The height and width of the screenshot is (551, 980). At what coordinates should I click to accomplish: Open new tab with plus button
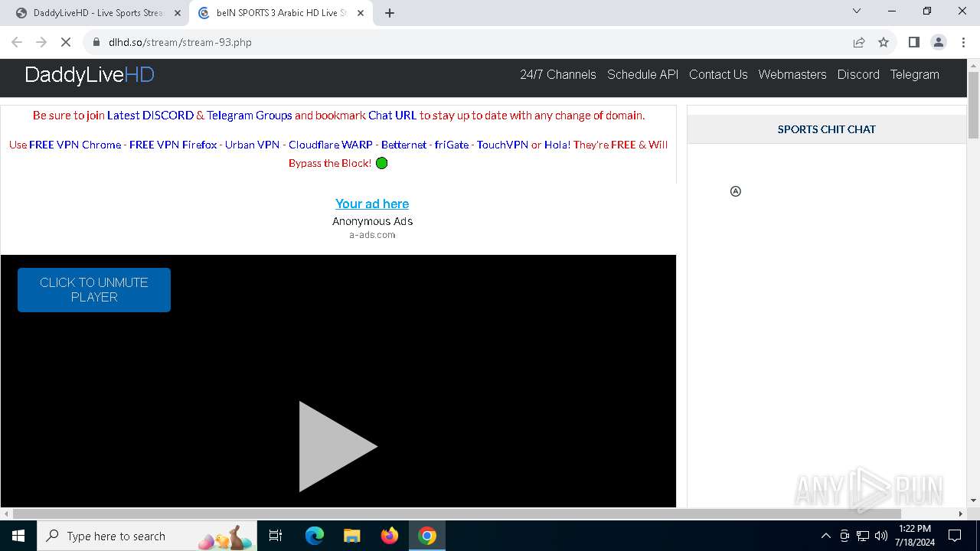[390, 13]
